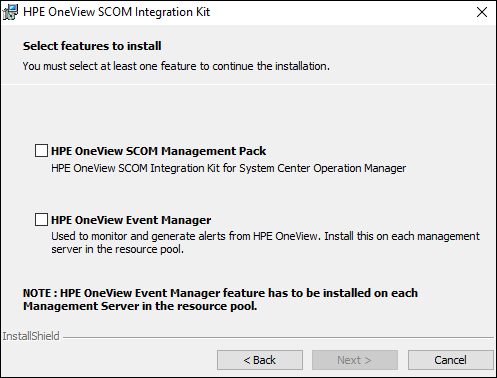This screenshot has height=378, width=497.
Task: Click the 'Management Server in the resource pool' note line
Action: click(x=140, y=306)
